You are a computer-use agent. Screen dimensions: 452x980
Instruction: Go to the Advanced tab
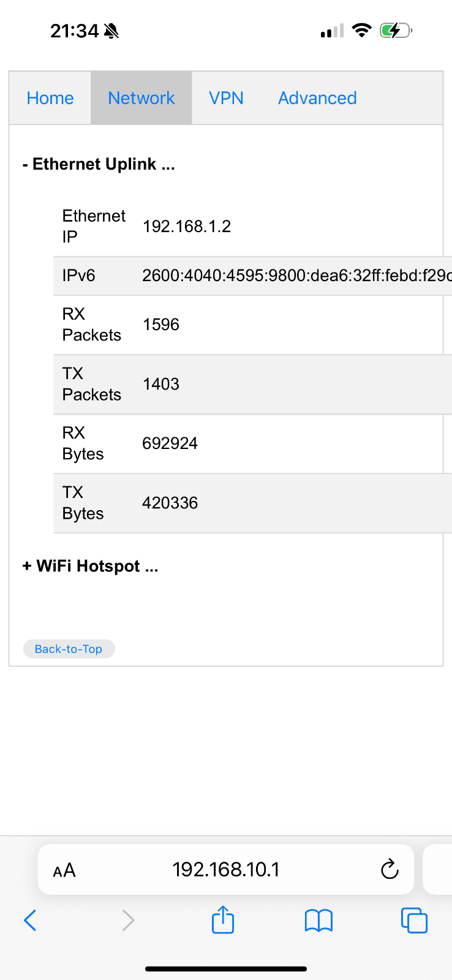click(x=317, y=98)
